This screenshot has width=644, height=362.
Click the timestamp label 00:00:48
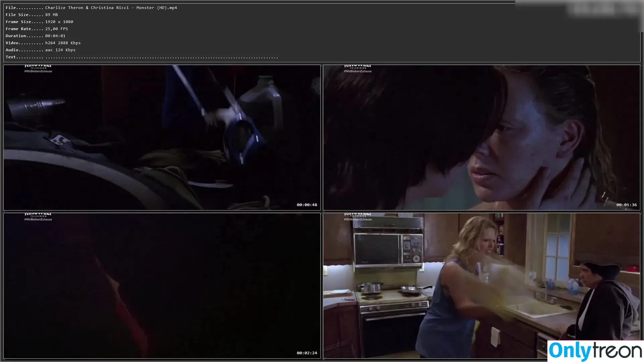click(307, 205)
